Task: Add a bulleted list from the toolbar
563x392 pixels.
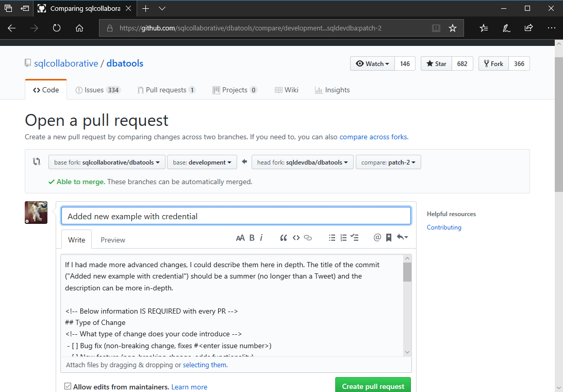Action: point(332,238)
